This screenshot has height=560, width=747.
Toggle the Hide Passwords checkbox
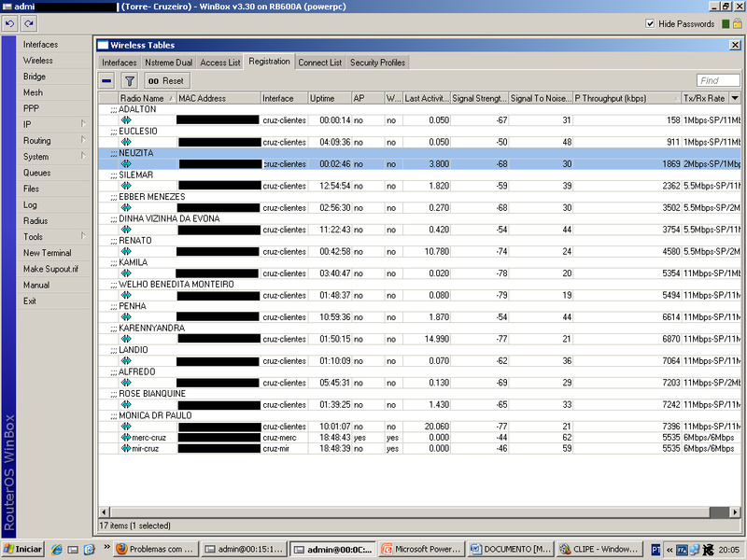pyautogui.click(x=650, y=24)
